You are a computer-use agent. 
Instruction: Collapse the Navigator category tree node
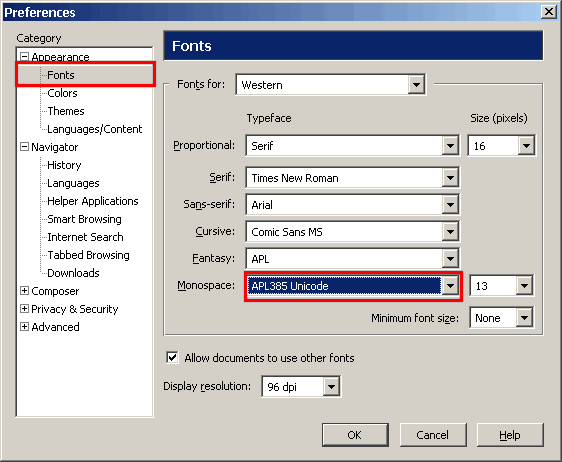[x=24, y=147]
